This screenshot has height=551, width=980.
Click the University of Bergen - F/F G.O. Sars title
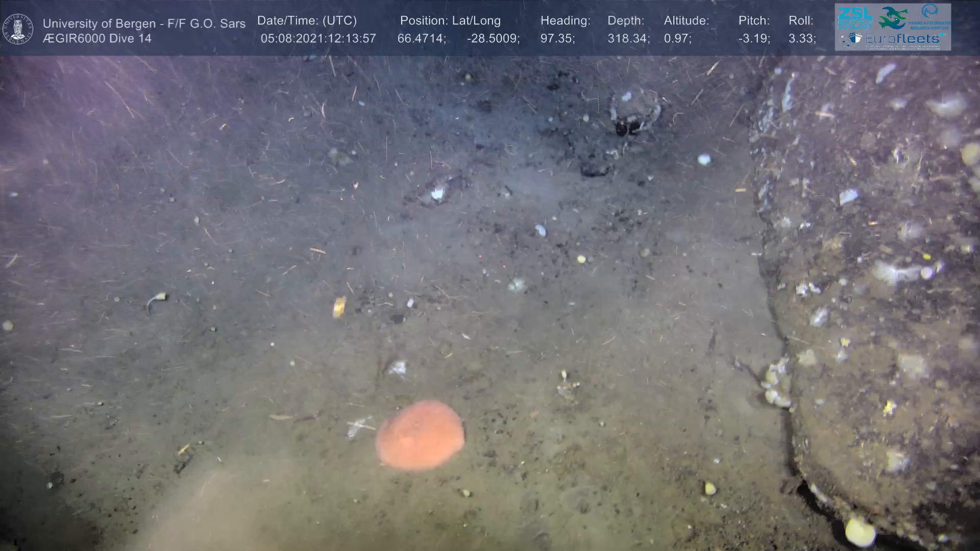click(x=144, y=23)
